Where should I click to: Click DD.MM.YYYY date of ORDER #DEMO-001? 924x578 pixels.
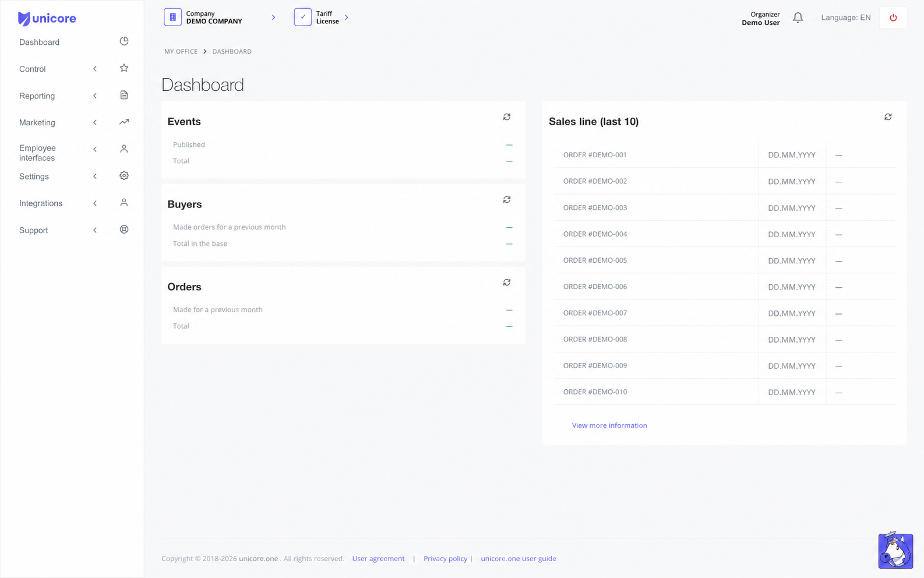792,155
